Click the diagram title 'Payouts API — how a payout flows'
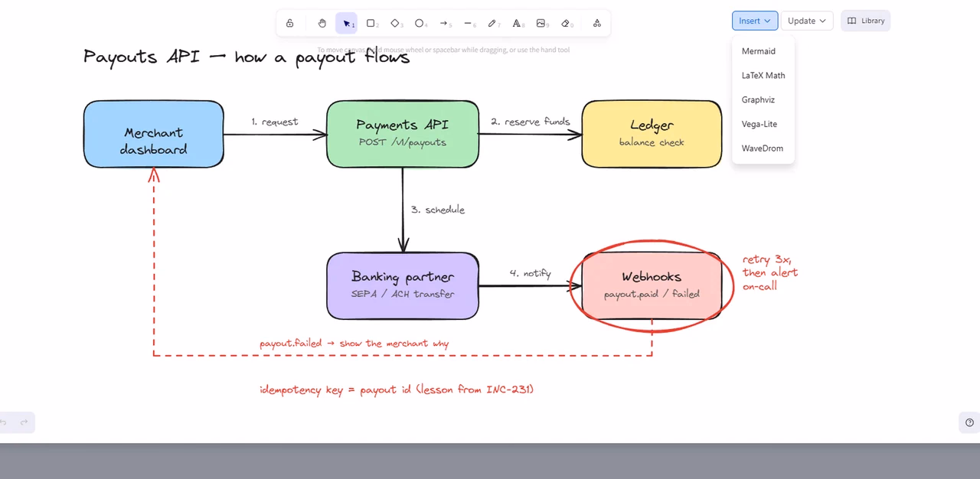Screen dimensions: 980x479 [247, 57]
